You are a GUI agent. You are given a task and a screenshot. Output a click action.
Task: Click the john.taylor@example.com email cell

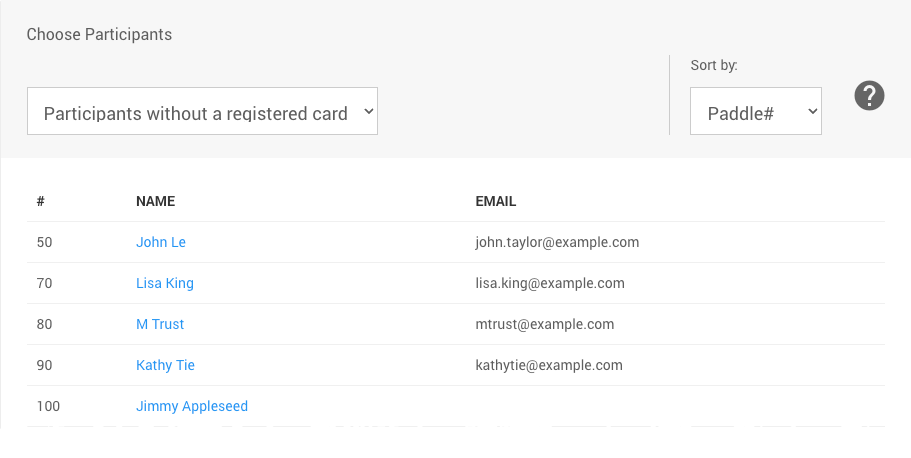click(557, 242)
